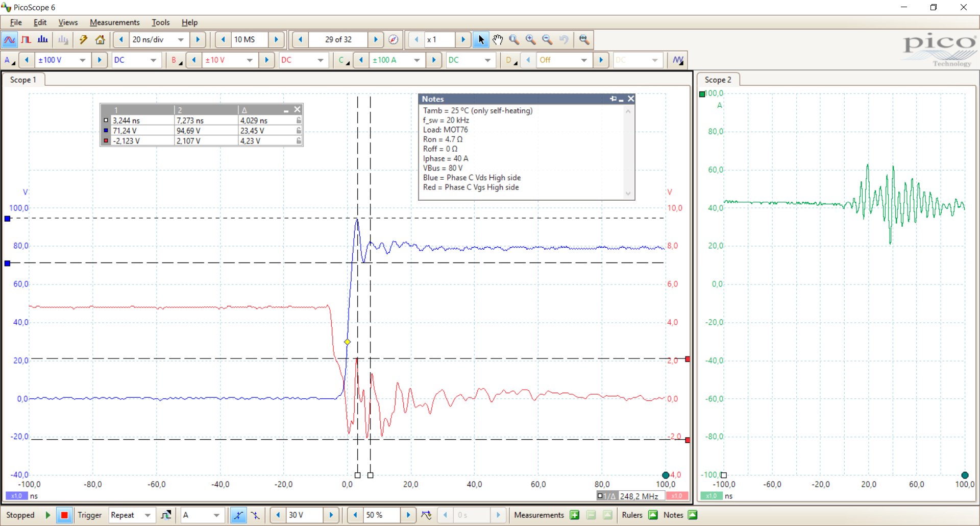Click the 248,2 MHz frequency legend
This screenshot has height=526, width=980.
pyautogui.click(x=631, y=496)
